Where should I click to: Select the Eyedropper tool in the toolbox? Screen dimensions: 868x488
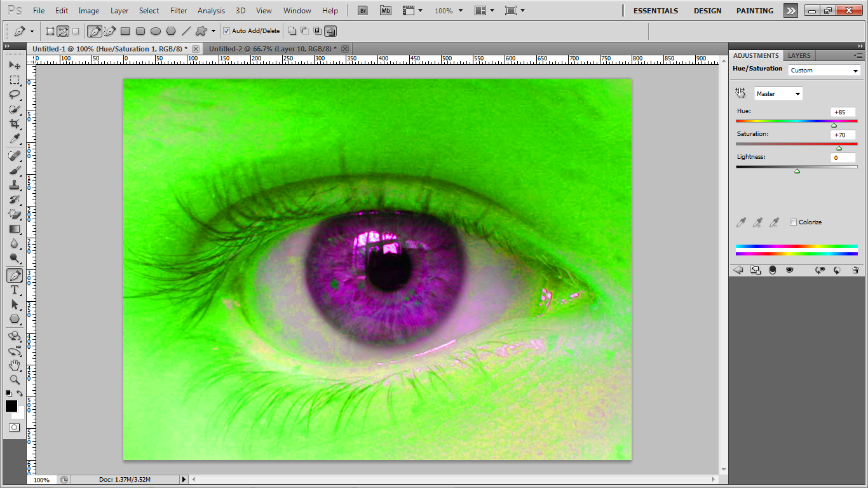[14, 139]
